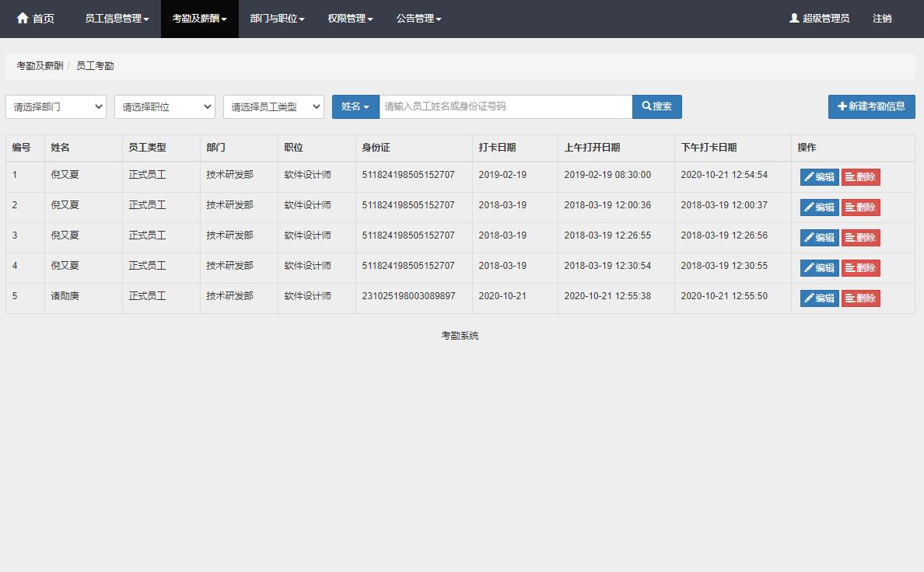Click the home icon labeled 首页

coord(23,18)
